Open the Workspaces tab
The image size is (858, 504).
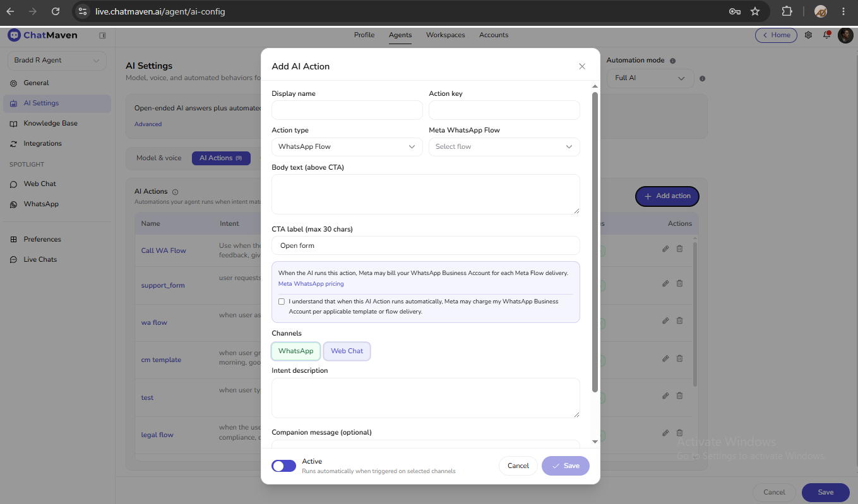[x=446, y=35]
